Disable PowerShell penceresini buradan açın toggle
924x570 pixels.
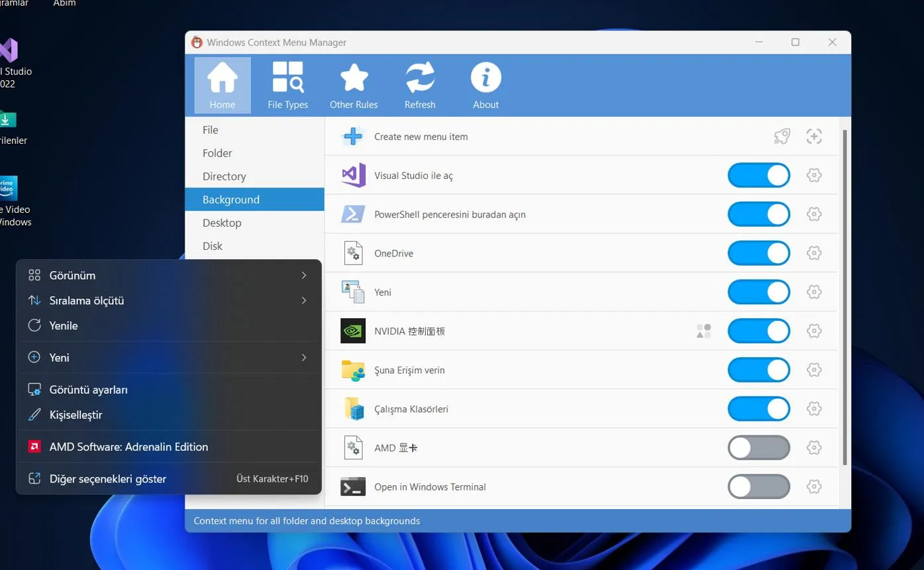[x=759, y=214]
